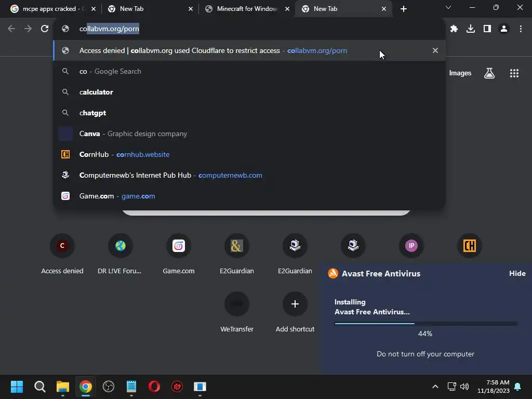Click the address bar URL text
The height and width of the screenshot is (399, 532).
(x=109, y=29)
